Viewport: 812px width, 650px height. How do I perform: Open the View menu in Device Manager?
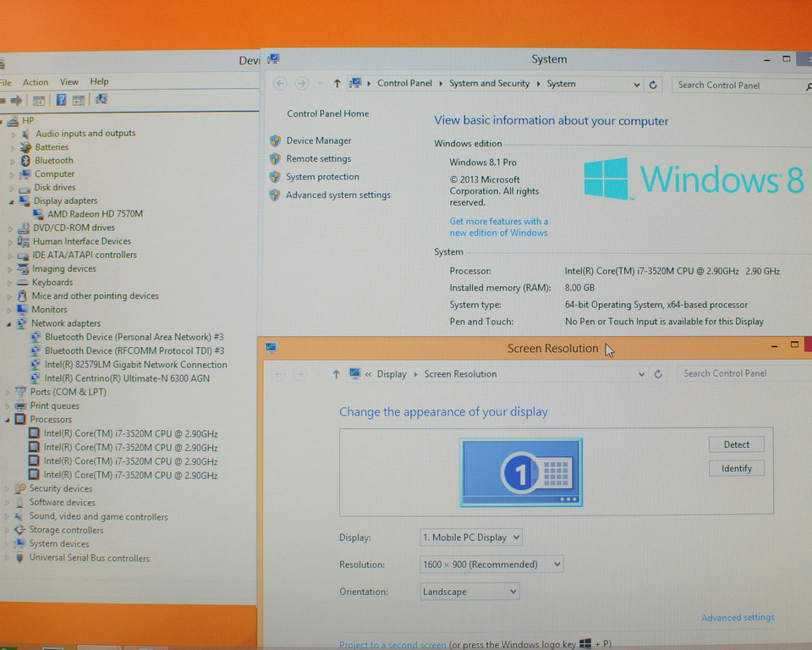(69, 81)
